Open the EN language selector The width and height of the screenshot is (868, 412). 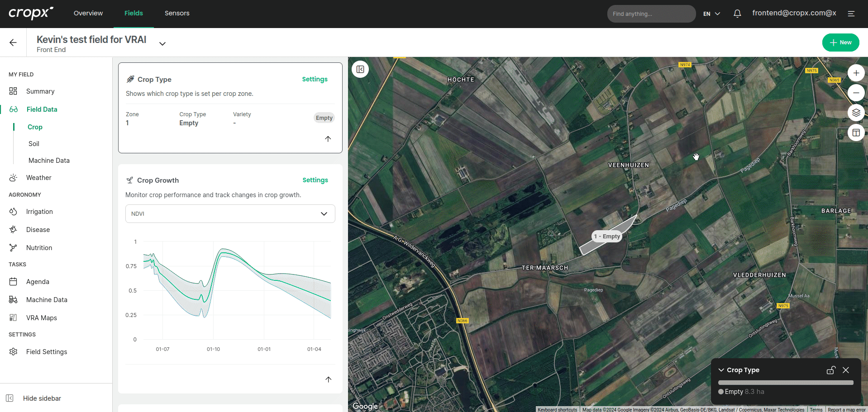coord(711,14)
